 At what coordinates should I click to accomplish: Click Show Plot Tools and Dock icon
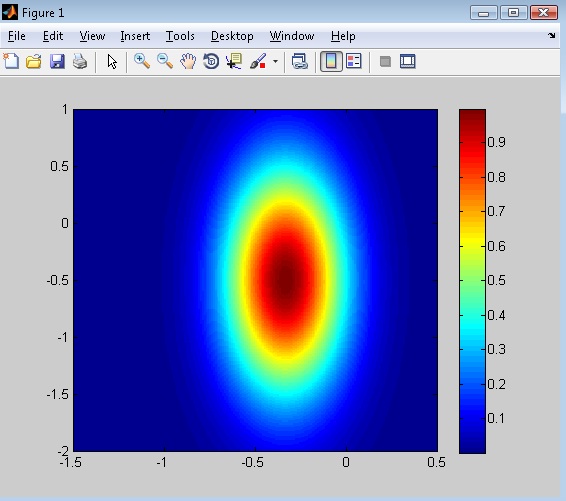[408, 61]
